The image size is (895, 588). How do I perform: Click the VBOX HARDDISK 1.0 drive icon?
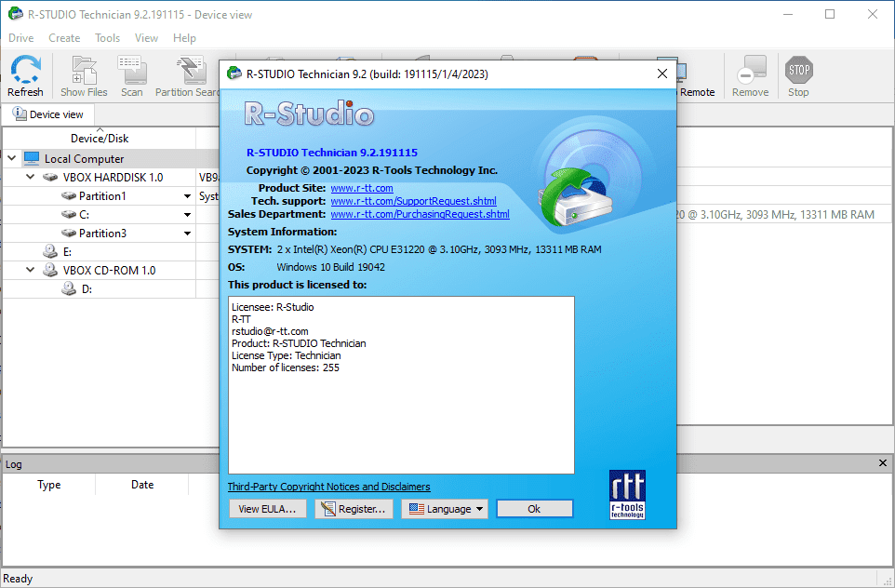[x=50, y=178]
